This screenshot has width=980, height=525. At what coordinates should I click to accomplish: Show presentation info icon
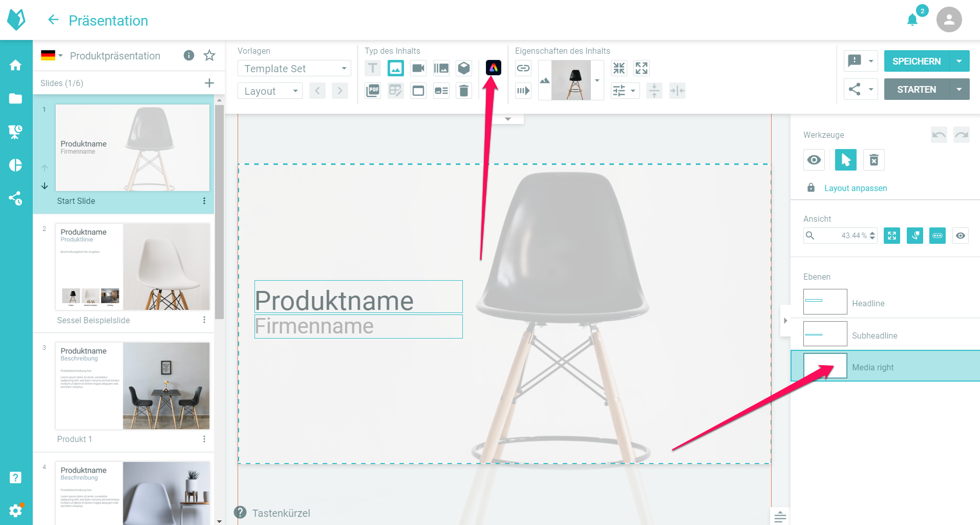tap(189, 55)
